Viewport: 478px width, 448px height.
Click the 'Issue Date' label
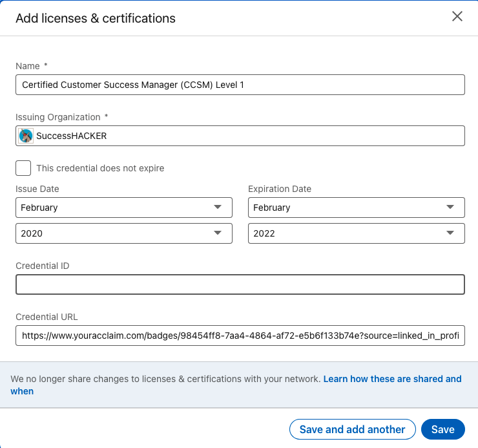tap(37, 189)
